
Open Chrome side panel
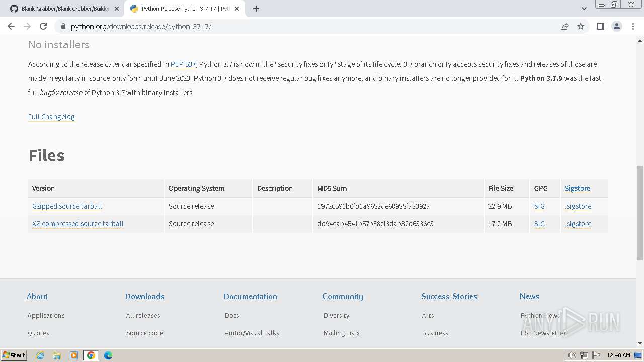click(600, 26)
